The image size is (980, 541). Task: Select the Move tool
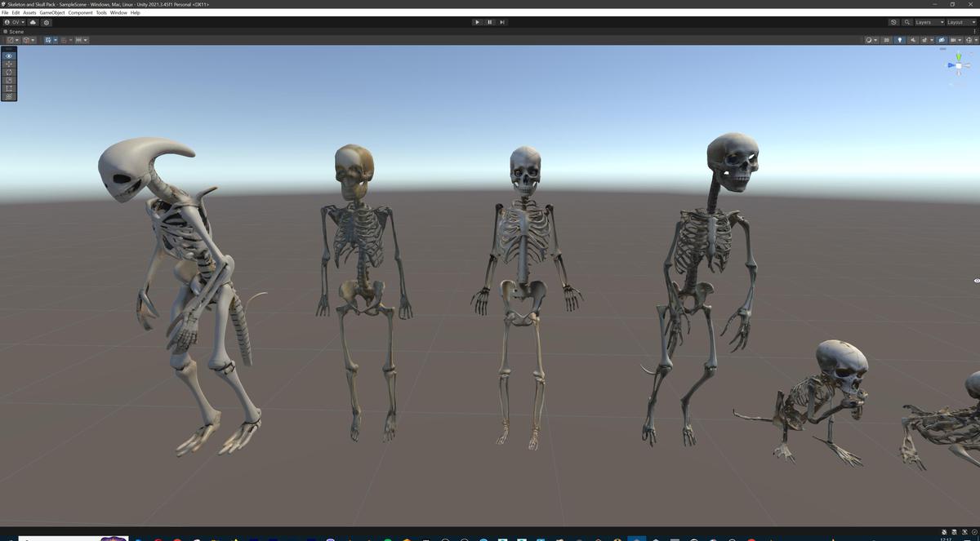point(8,64)
